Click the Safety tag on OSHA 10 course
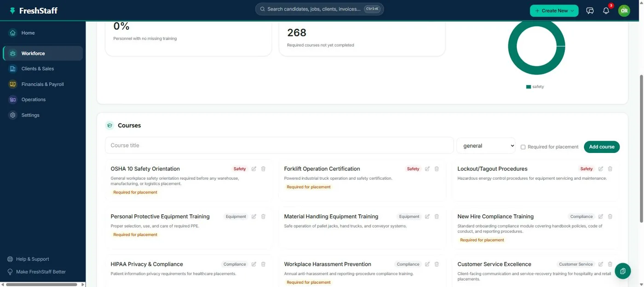Image resolution: width=644 pixels, height=287 pixels. coord(240,169)
